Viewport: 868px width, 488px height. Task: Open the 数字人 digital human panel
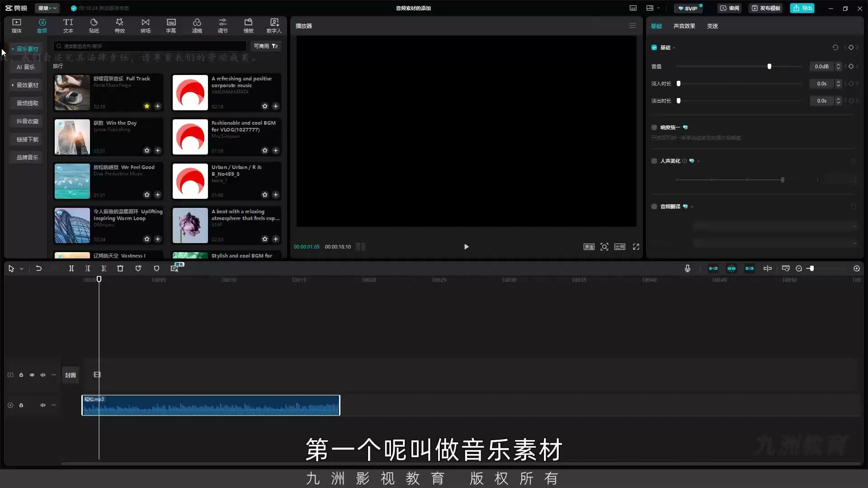[x=274, y=26]
